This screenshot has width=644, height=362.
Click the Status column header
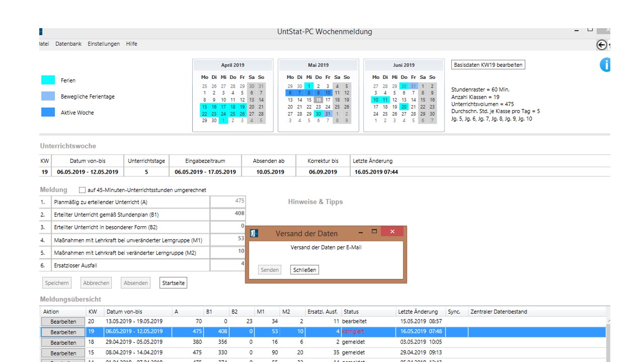[351, 312]
